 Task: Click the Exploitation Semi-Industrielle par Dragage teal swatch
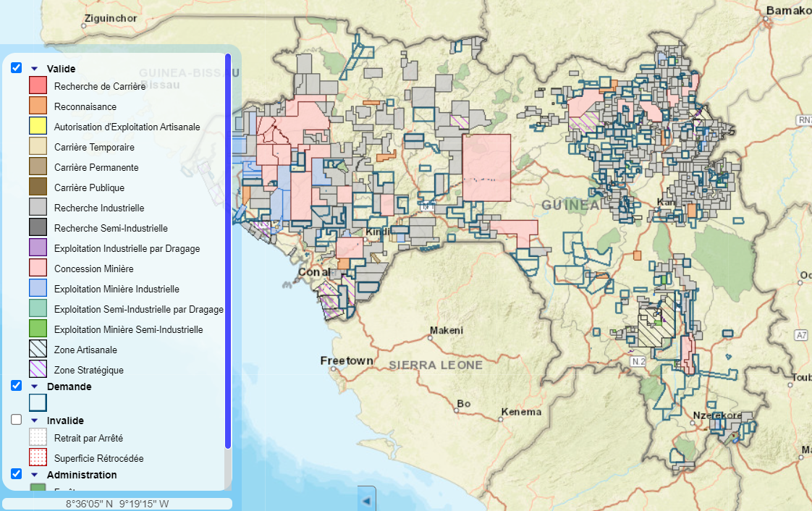coord(38,308)
